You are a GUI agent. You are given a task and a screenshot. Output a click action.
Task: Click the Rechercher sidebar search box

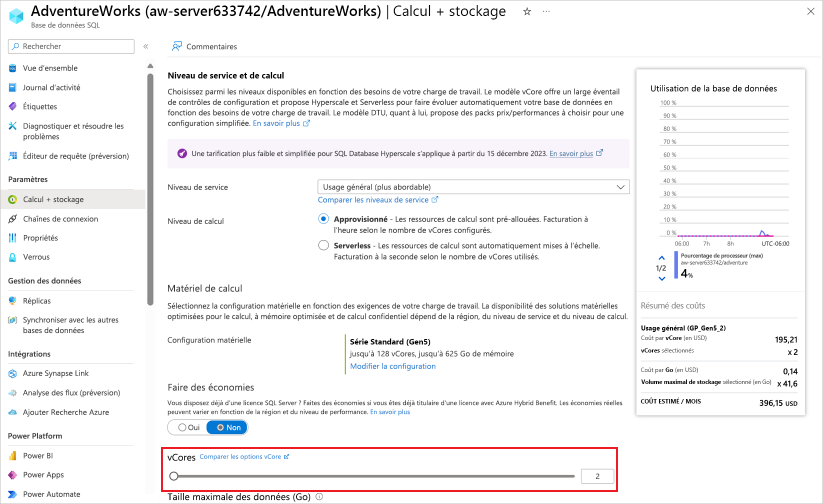pos(71,46)
